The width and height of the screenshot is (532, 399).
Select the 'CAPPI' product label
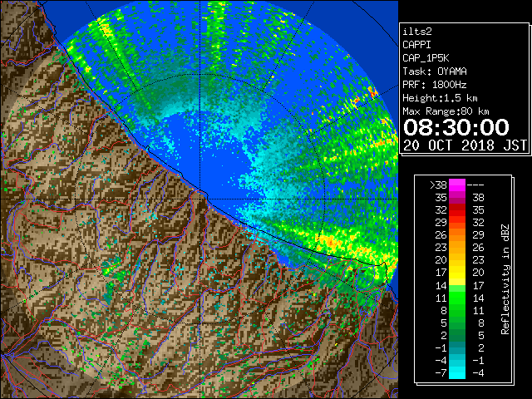tap(416, 45)
